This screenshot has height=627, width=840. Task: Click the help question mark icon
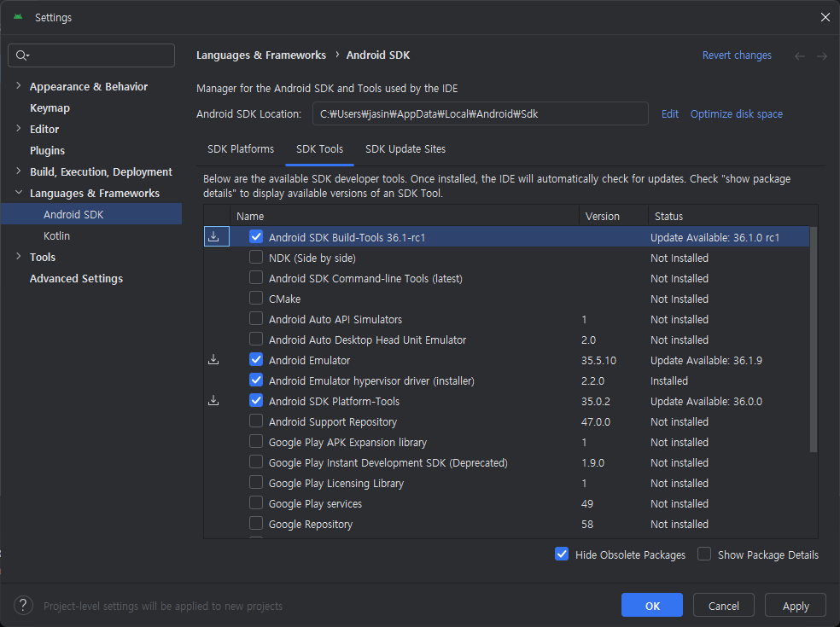(23, 606)
